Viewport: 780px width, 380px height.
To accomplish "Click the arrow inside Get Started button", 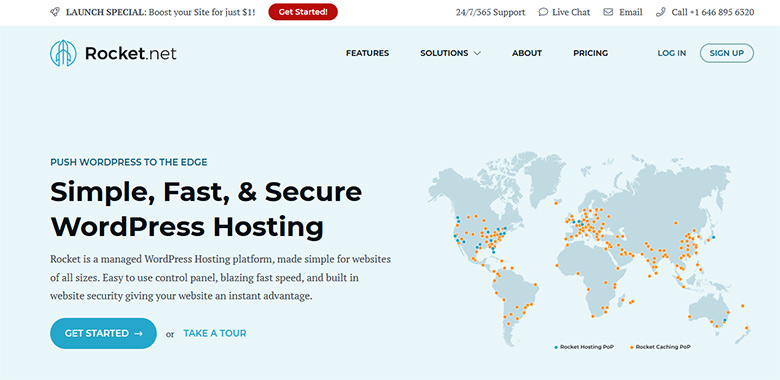I will point(139,333).
